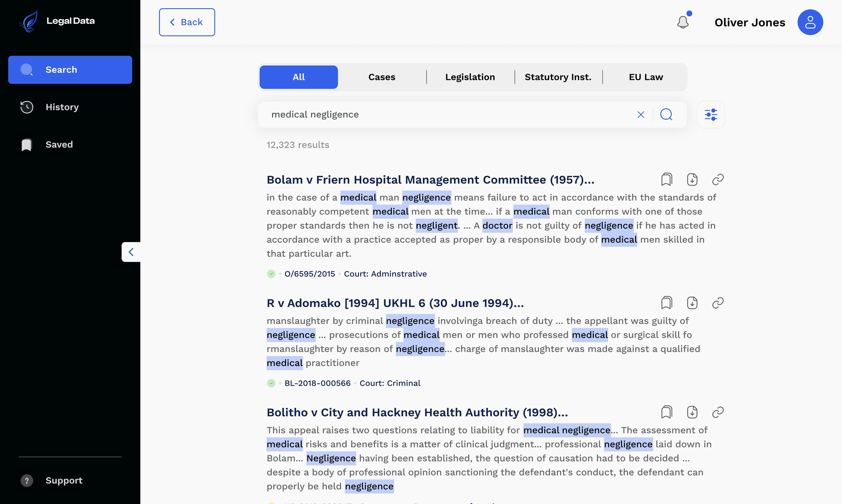This screenshot has height=504, width=842.
Task: Run search with magnifier icon
Action: click(x=666, y=114)
